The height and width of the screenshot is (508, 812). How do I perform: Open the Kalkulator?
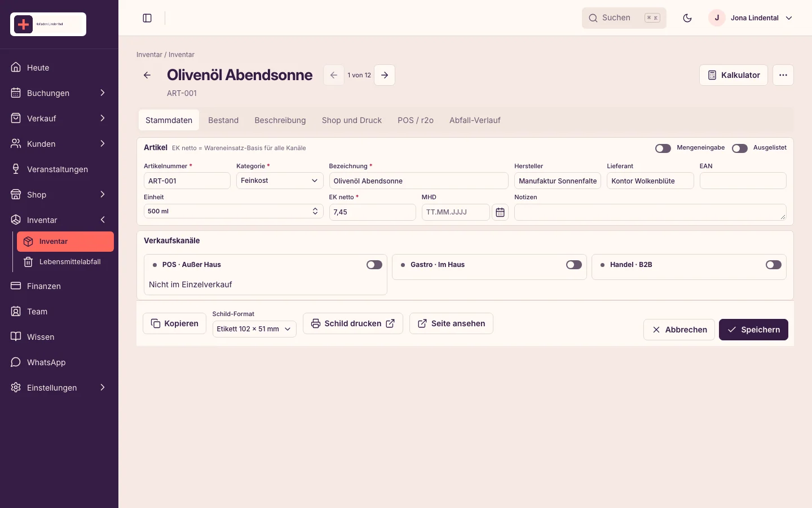click(x=734, y=75)
